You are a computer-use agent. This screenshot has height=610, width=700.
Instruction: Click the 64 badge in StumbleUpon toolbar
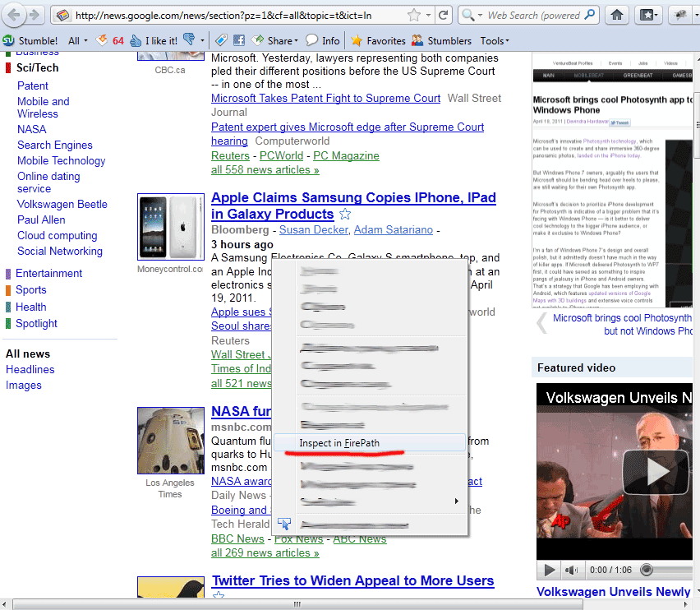tap(110, 40)
